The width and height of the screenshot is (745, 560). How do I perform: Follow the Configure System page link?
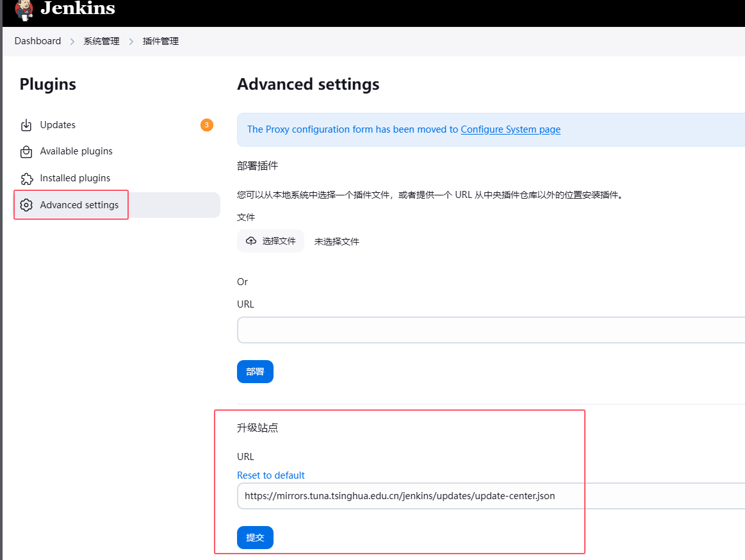pos(511,129)
